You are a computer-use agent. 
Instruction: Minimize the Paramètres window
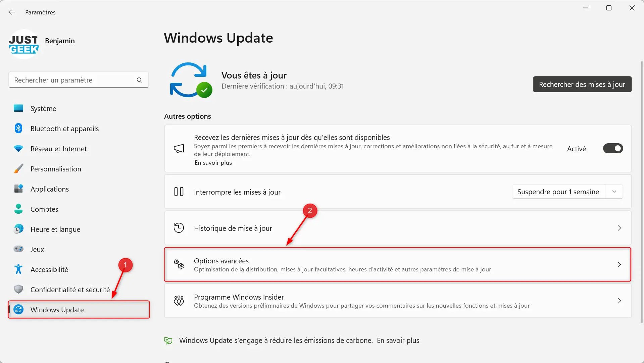tap(586, 8)
